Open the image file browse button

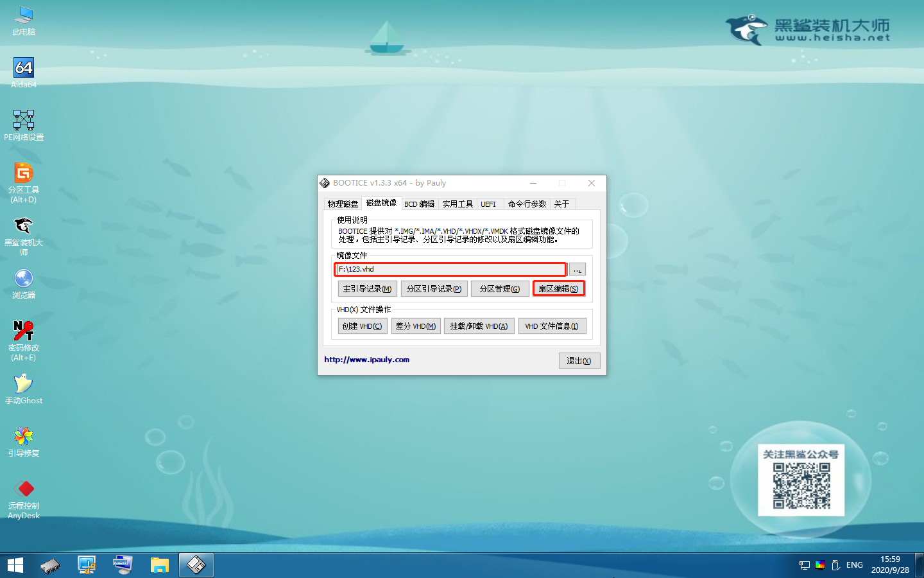[x=577, y=269]
